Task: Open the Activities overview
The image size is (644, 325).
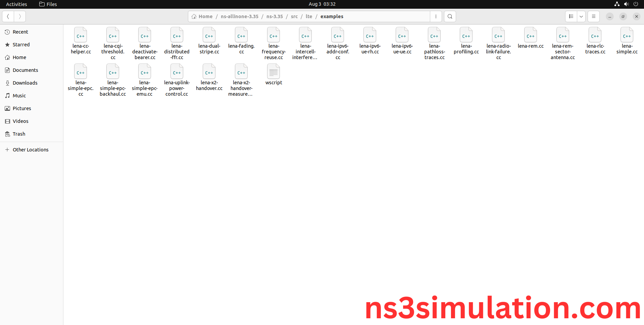Action: (16, 4)
